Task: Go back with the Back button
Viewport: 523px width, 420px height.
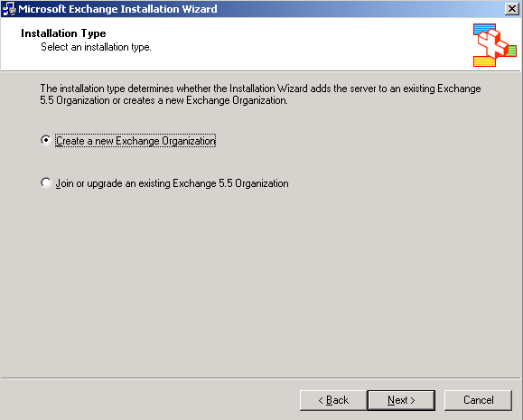Action: (333, 400)
